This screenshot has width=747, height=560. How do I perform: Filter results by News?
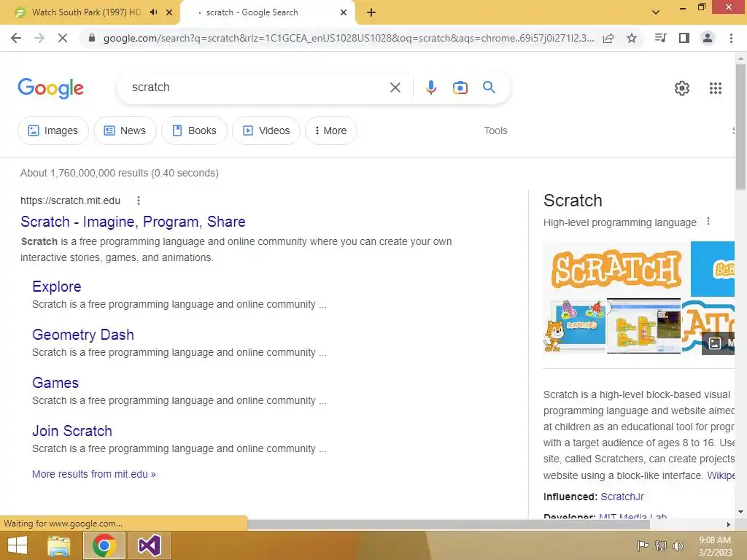[125, 131]
